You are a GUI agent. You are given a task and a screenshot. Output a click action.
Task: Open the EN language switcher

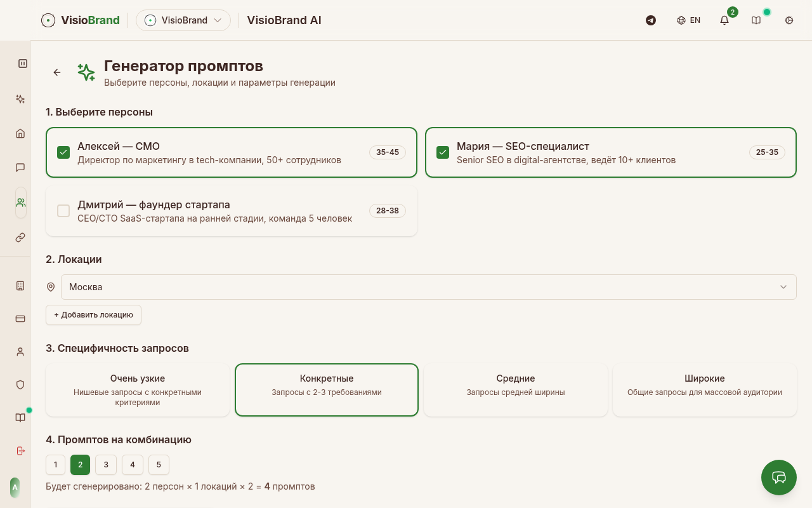[x=688, y=20]
